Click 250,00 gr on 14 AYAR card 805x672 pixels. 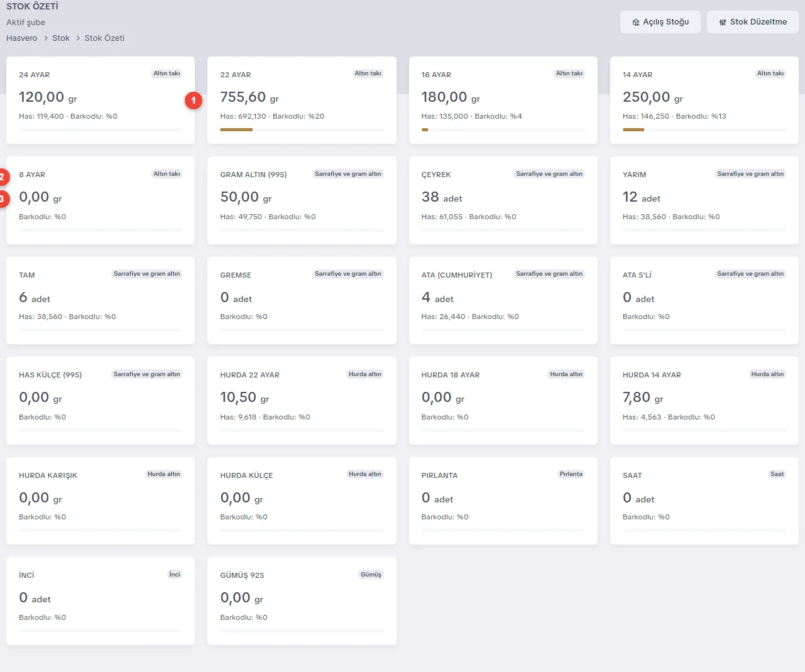pos(653,97)
